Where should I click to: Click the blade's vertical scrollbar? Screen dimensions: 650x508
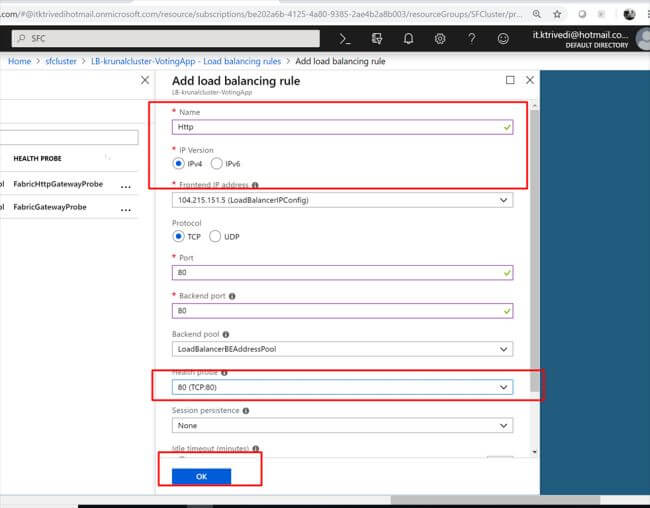pyautogui.click(x=535, y=251)
